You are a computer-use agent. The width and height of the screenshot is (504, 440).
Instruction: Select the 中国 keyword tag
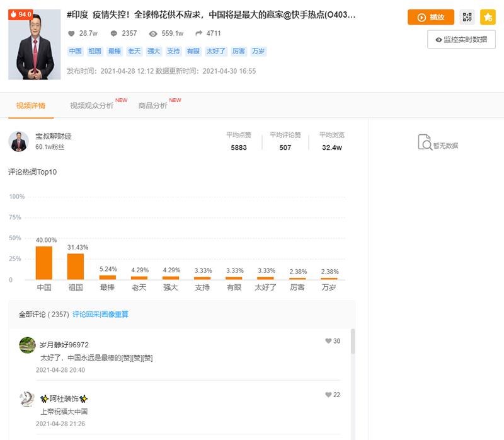76,51
